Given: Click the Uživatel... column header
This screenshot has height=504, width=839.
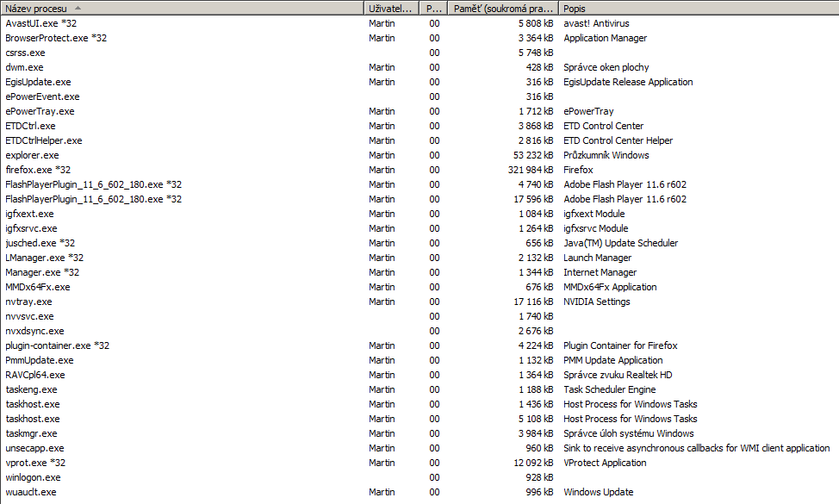Looking at the screenshot, I should (x=391, y=8).
